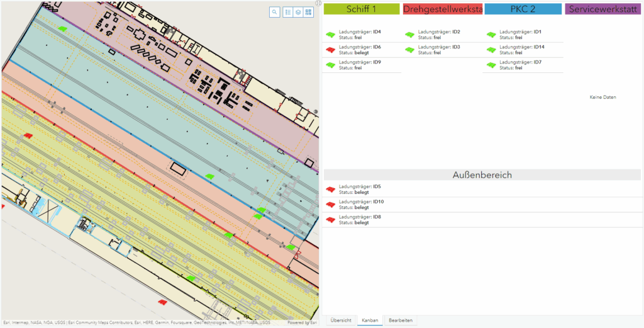Click the expand map fullscreen icon
This screenshot has width=644, height=328.
(318, 3)
